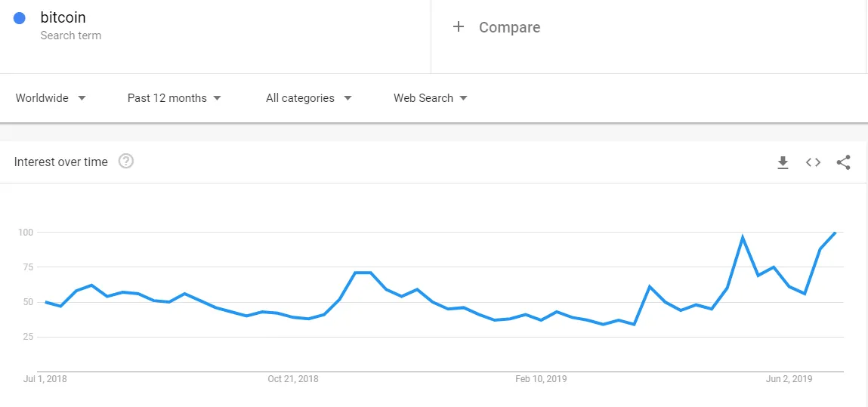Open help for Interest over time
Viewport: 868px width, 407px height.
126,161
